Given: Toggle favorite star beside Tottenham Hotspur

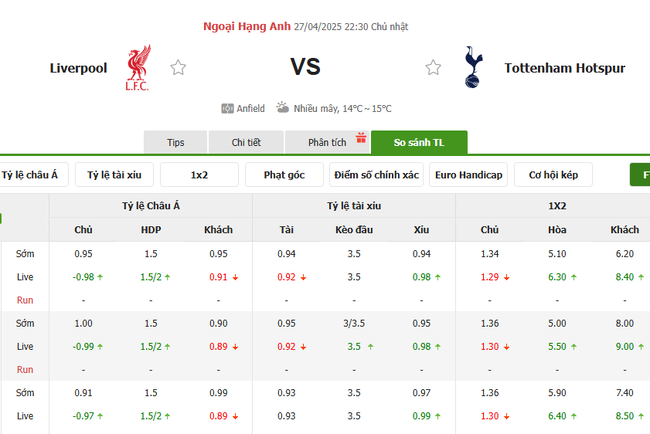Looking at the screenshot, I should tap(433, 68).
